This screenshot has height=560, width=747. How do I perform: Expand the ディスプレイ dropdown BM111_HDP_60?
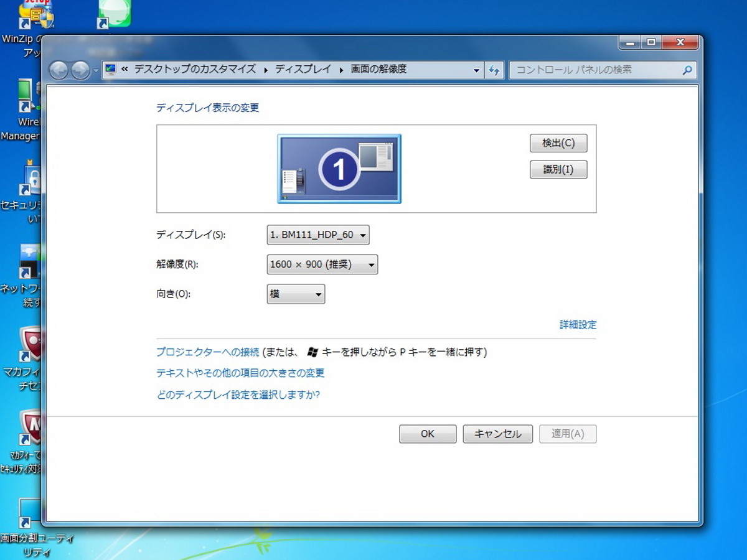318,235
